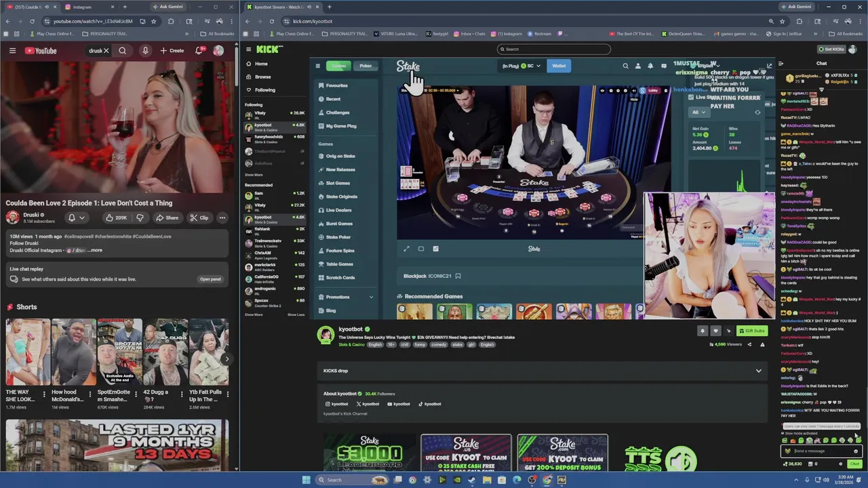Select the Casino tab in Stake
This screenshot has height=488, width=868.
[338, 66]
